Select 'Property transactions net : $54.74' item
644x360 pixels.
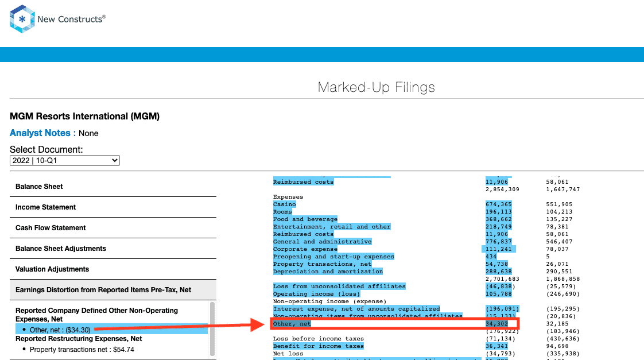coord(82,350)
